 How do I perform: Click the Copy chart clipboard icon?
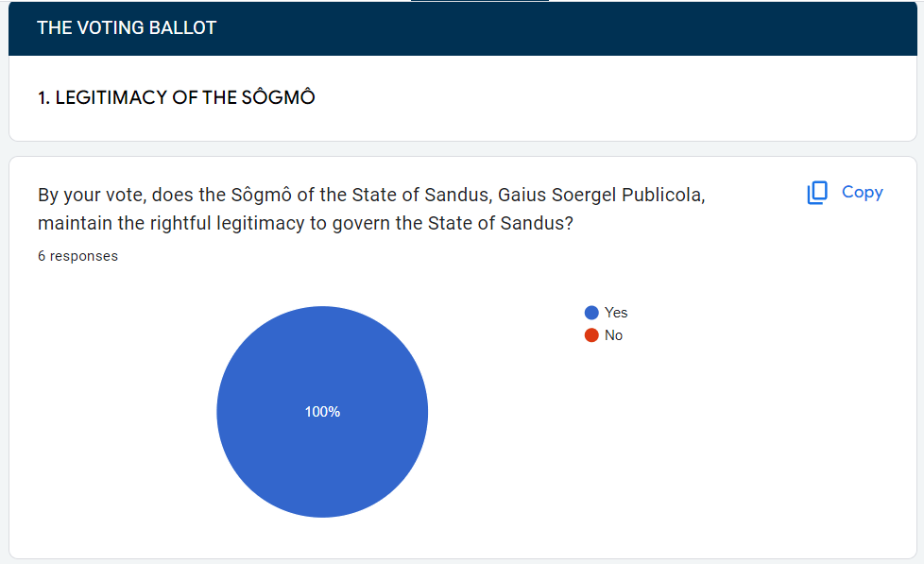tap(817, 193)
